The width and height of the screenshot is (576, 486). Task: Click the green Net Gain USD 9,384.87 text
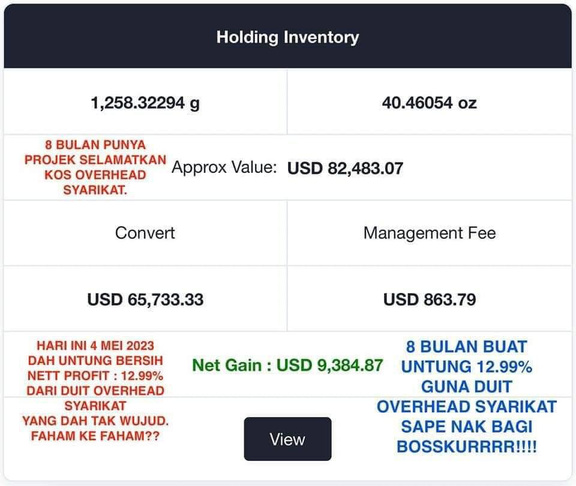coord(288,365)
